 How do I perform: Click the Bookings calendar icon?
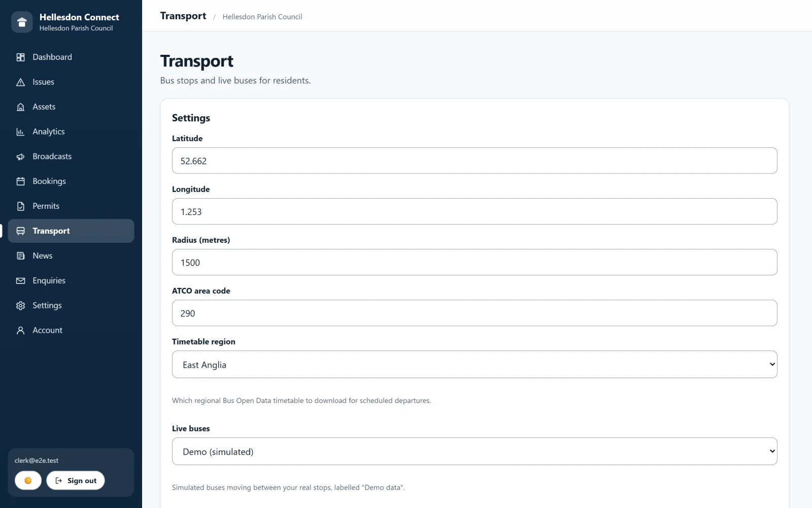(x=21, y=182)
